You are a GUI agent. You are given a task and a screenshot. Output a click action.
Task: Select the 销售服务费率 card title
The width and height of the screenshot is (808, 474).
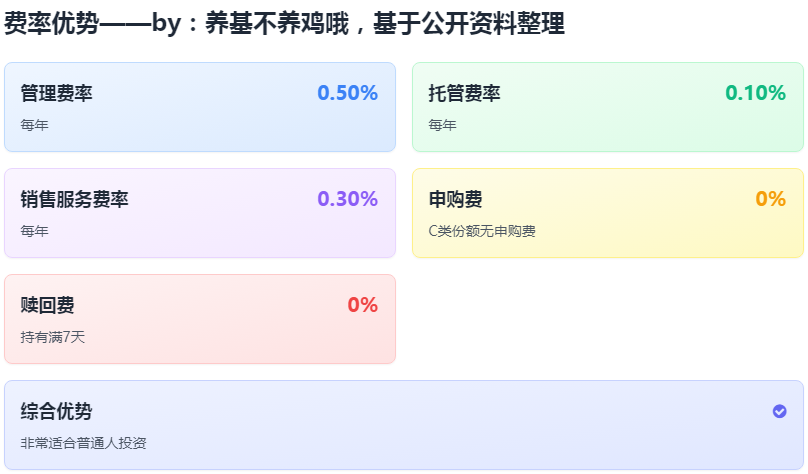click(x=75, y=199)
